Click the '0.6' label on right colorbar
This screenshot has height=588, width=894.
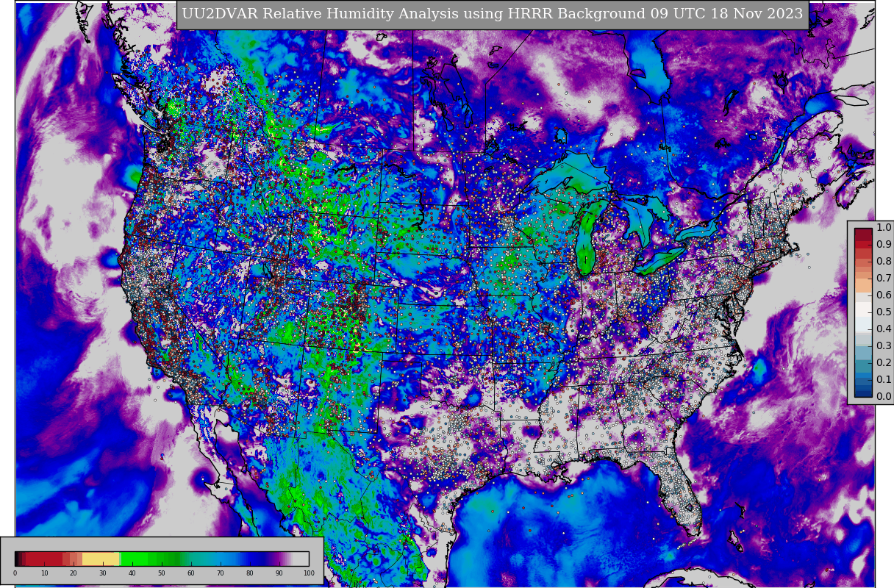point(884,295)
